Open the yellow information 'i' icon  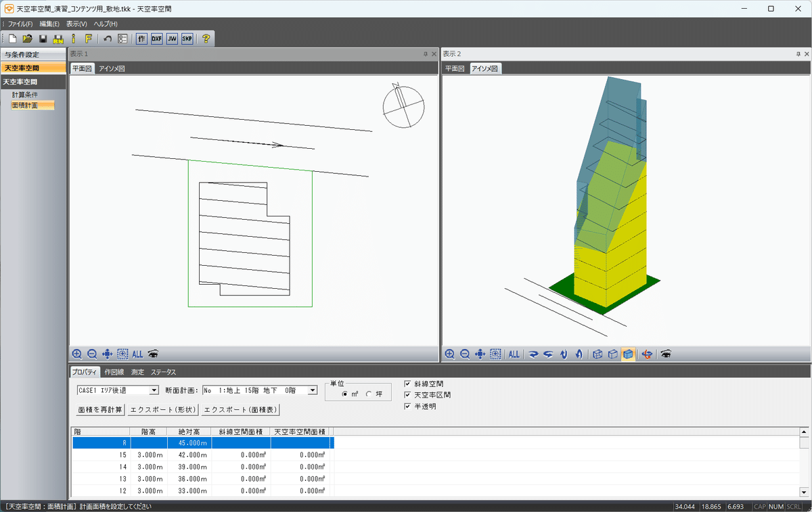tap(73, 39)
